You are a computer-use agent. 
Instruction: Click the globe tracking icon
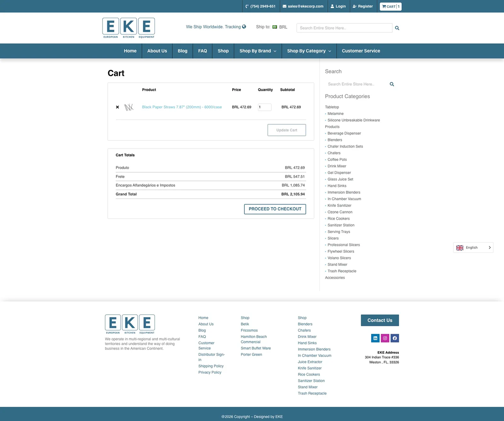click(x=244, y=27)
